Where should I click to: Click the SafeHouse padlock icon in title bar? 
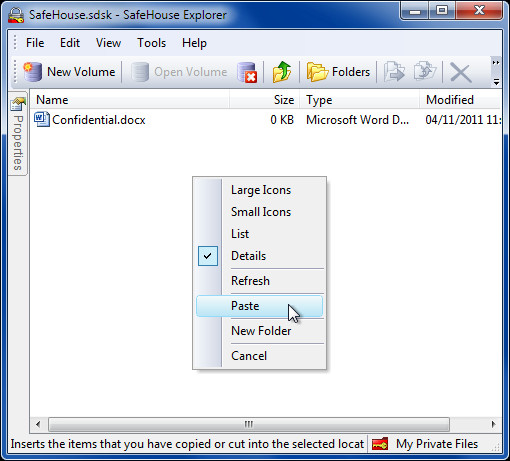[16, 15]
